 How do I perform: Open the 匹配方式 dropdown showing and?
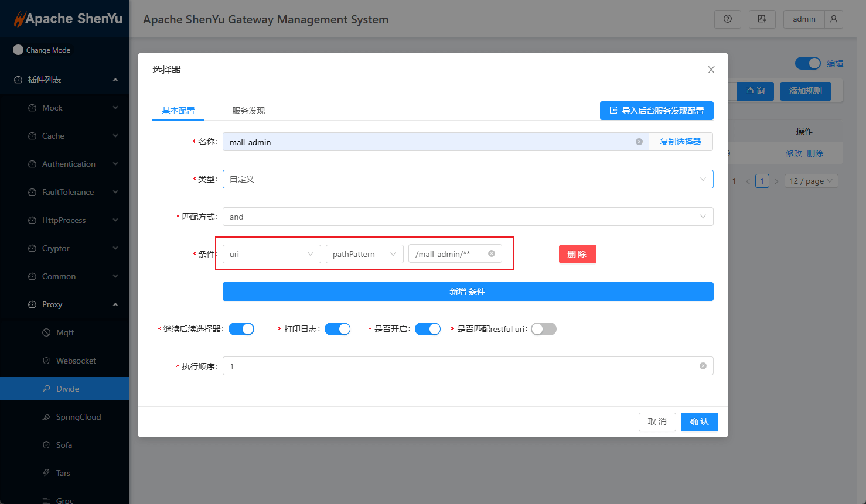(468, 217)
